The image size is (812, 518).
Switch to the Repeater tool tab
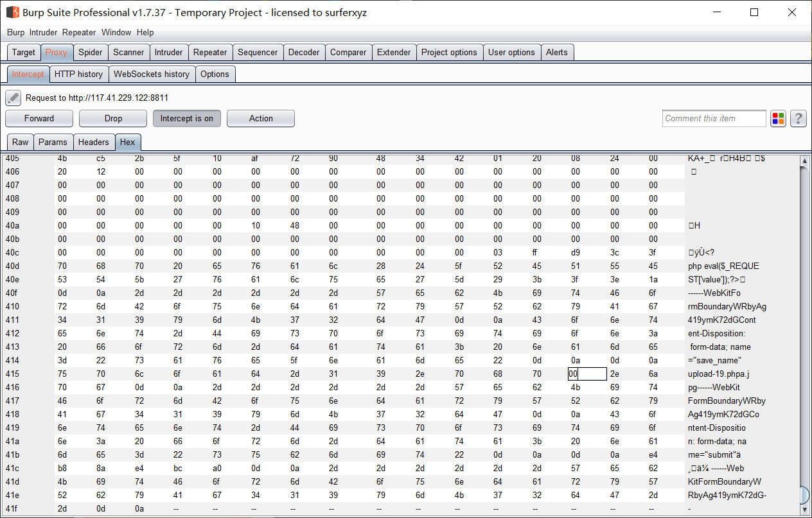click(210, 53)
